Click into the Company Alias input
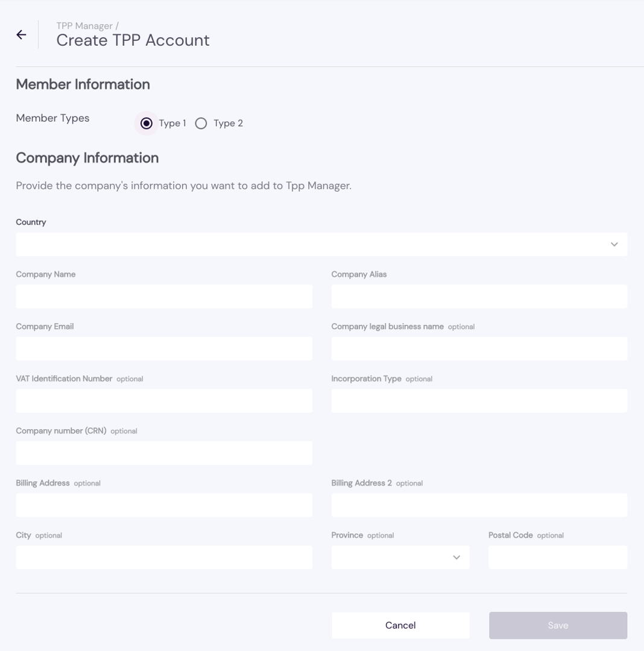 (479, 297)
